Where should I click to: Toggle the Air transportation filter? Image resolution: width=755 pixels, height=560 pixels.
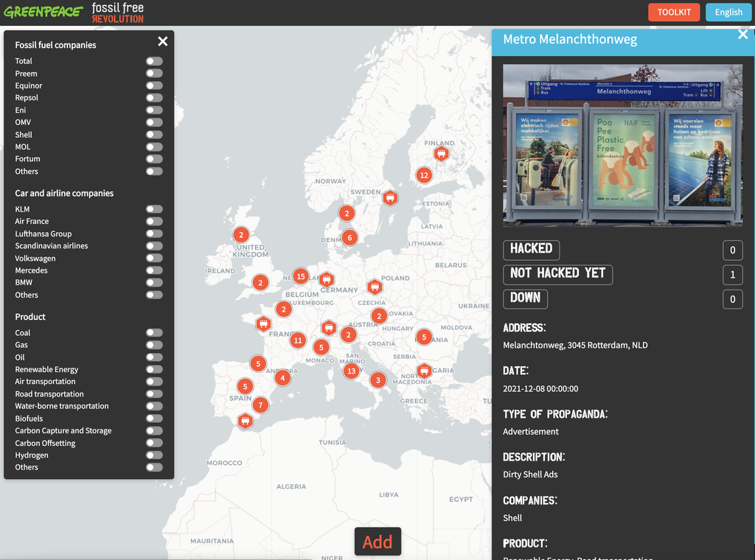click(154, 382)
